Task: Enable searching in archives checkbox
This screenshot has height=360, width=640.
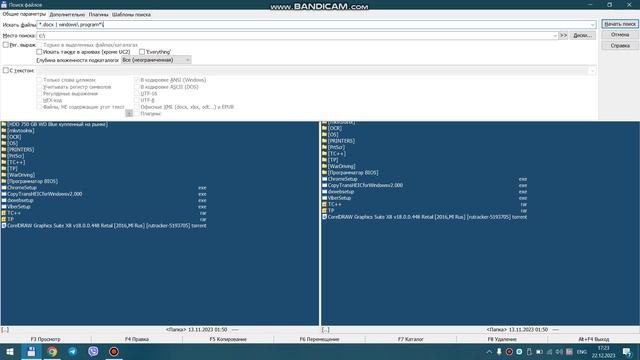Action: (x=39, y=52)
